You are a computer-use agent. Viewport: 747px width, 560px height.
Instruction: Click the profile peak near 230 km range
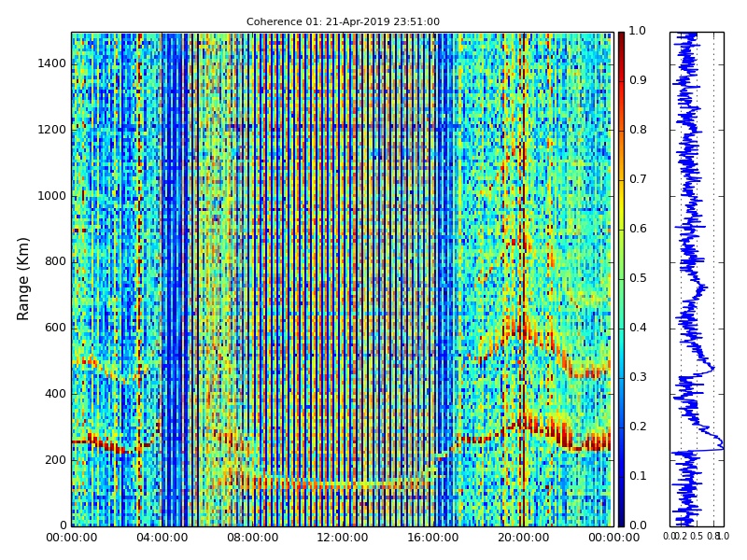click(721, 447)
